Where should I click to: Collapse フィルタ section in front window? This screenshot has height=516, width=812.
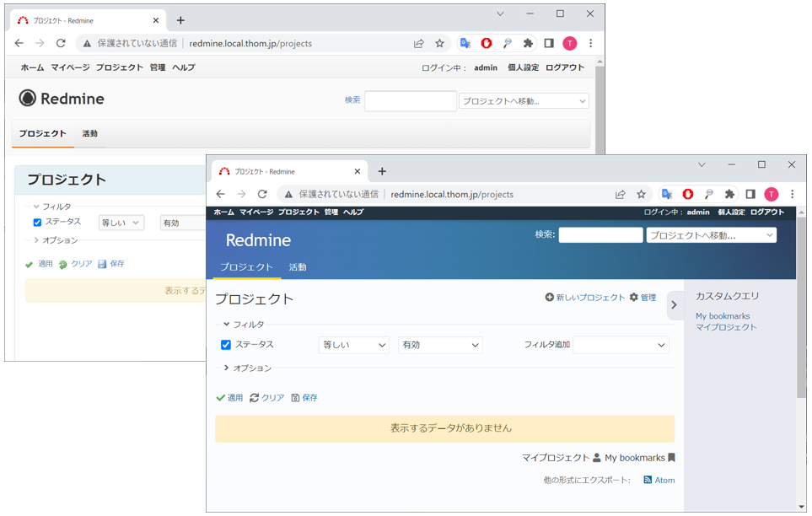coord(244,325)
